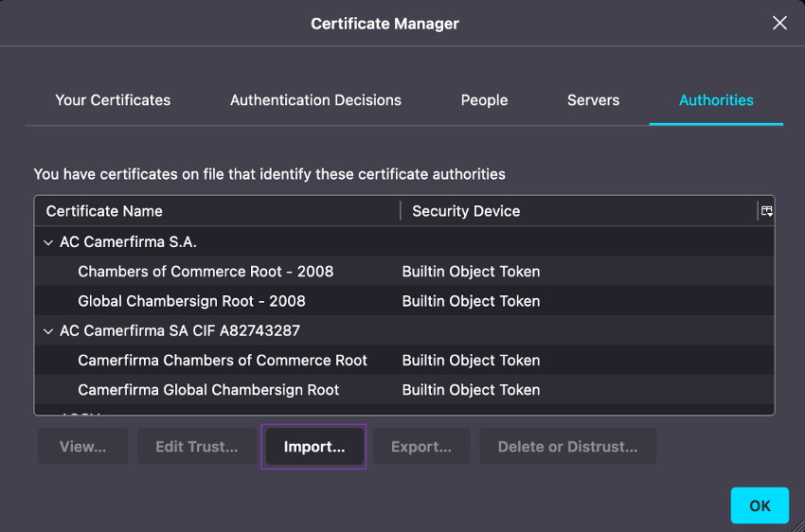Go to the People tab
805x532 pixels.
pyautogui.click(x=484, y=100)
